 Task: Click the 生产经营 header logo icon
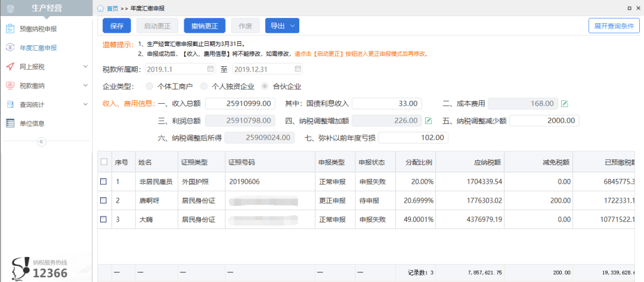[11, 8]
